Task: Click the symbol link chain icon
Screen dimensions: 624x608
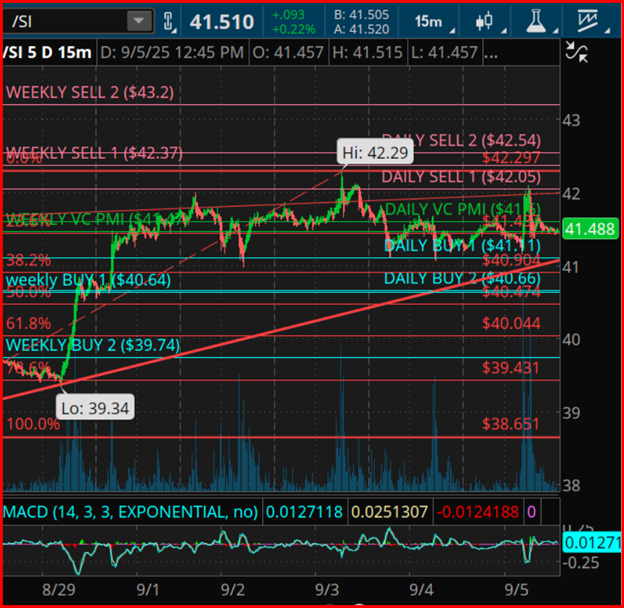Action: click(x=169, y=21)
